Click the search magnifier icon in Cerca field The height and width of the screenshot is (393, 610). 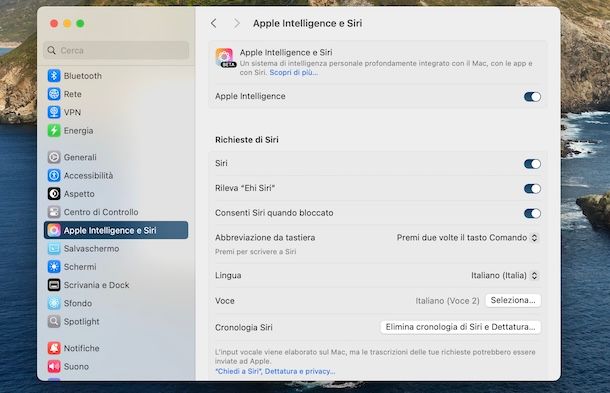point(51,50)
